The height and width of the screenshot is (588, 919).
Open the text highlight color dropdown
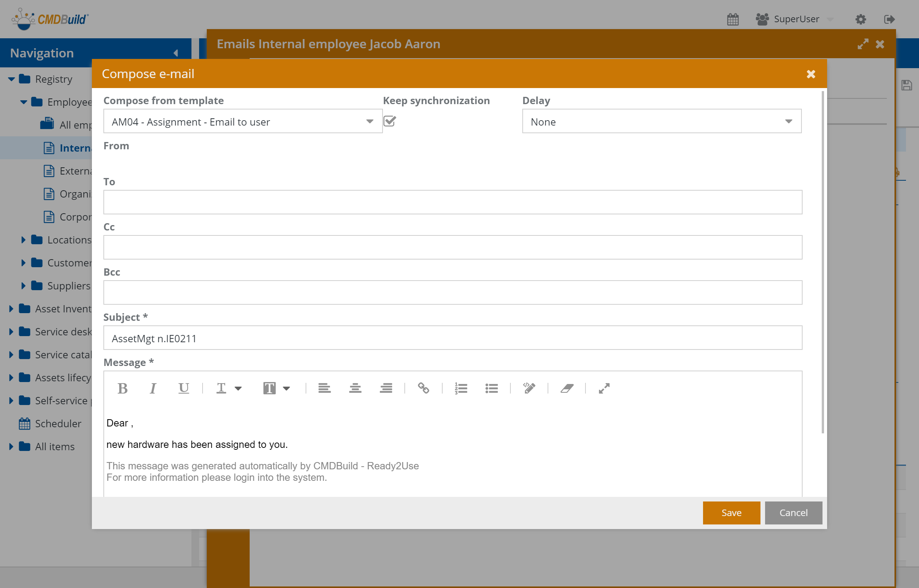coord(286,389)
